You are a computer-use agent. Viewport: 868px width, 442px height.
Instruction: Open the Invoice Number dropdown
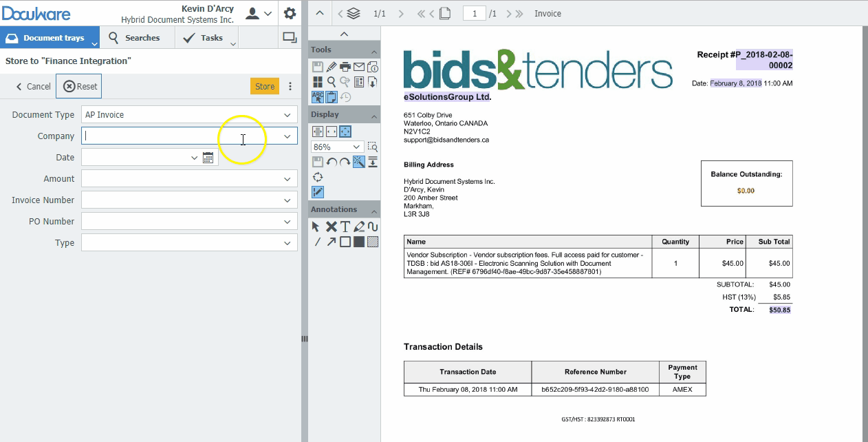(287, 200)
